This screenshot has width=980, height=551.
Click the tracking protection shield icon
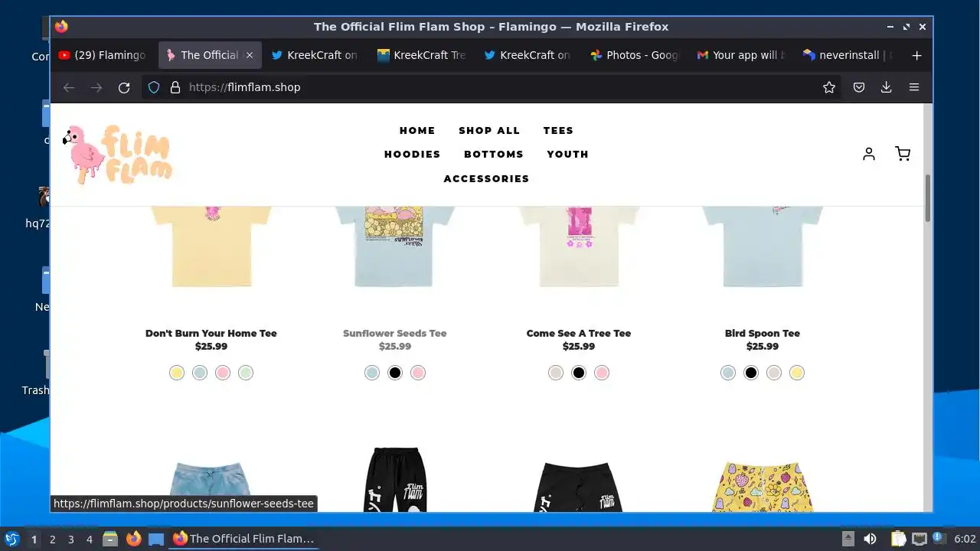154,87
